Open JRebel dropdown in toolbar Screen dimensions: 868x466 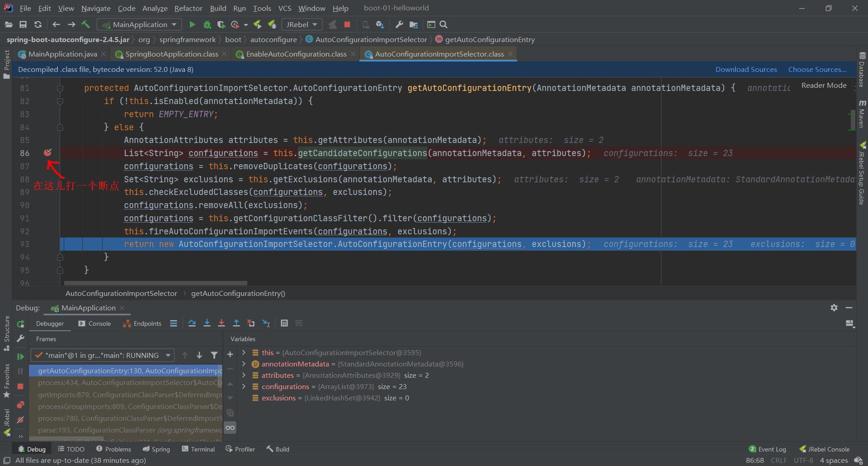[x=302, y=24]
